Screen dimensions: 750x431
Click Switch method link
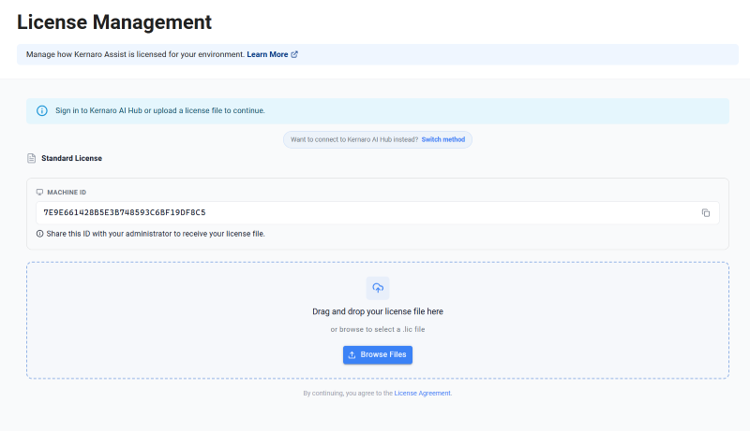tap(443, 140)
